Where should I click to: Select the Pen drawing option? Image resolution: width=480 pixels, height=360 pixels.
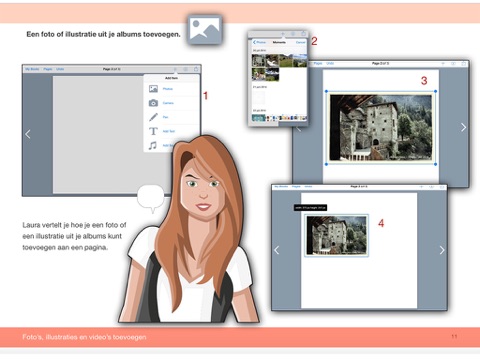point(171,117)
